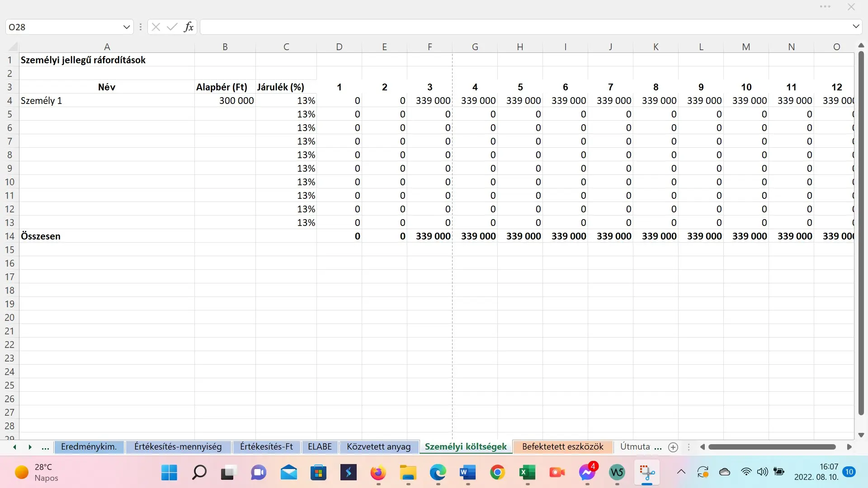Click the New sheet plus icon

[673, 447]
